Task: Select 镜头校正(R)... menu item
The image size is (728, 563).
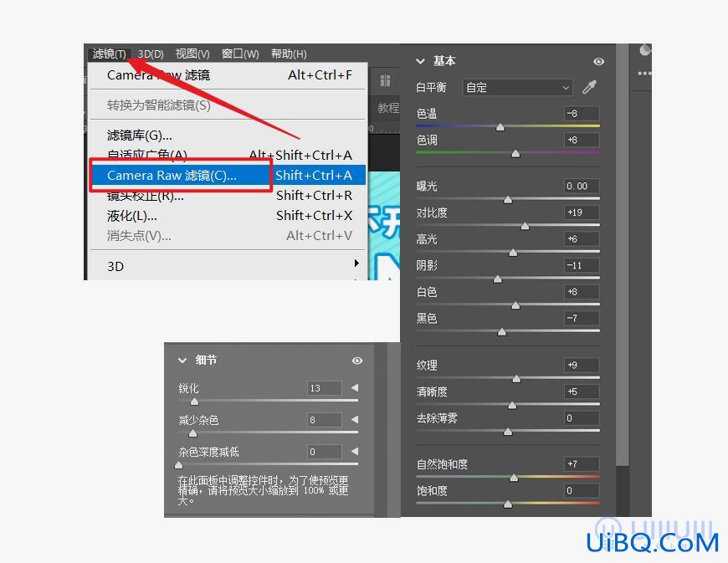Action: click(x=229, y=196)
